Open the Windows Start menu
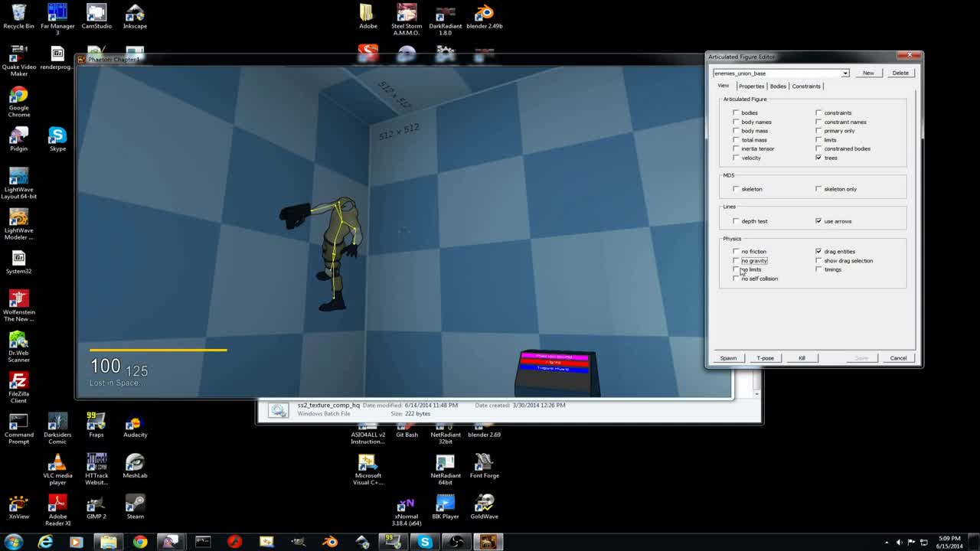The image size is (980, 551). [14, 542]
